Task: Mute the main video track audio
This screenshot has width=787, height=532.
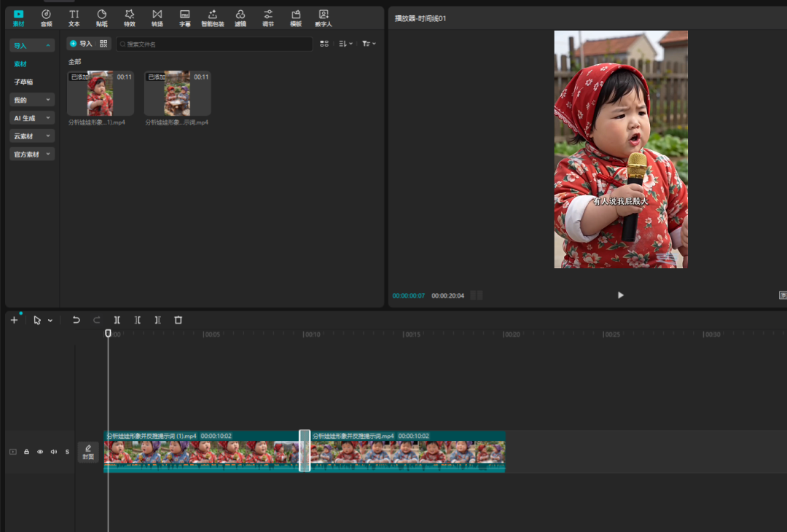Action: click(x=54, y=452)
